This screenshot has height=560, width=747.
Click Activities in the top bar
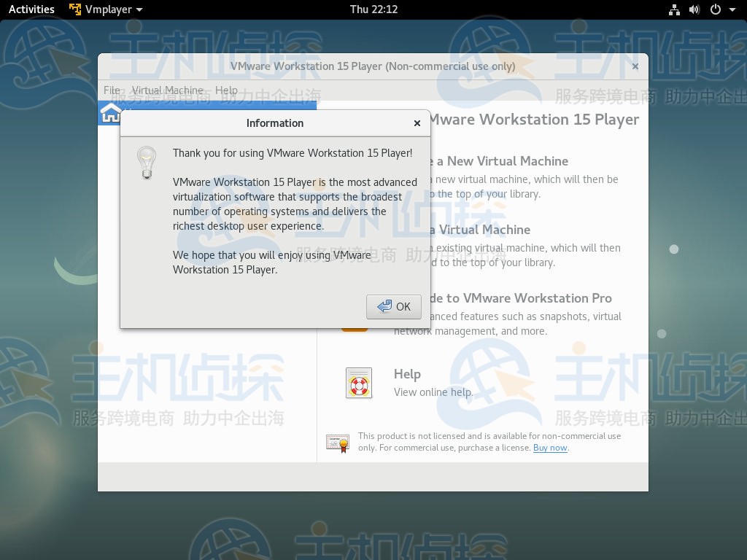point(31,9)
